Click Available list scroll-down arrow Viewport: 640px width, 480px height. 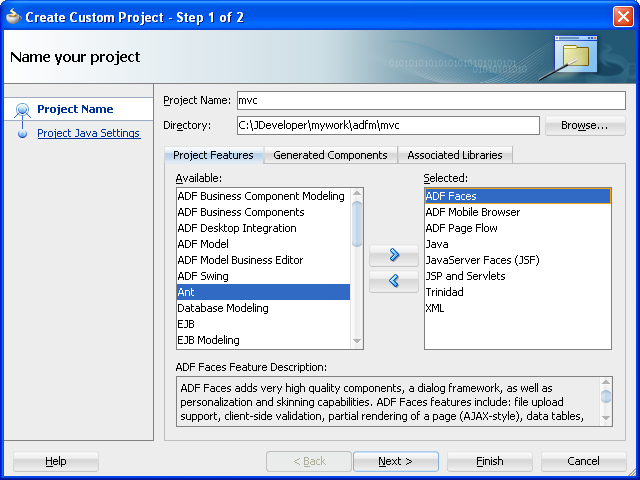pyautogui.click(x=357, y=341)
